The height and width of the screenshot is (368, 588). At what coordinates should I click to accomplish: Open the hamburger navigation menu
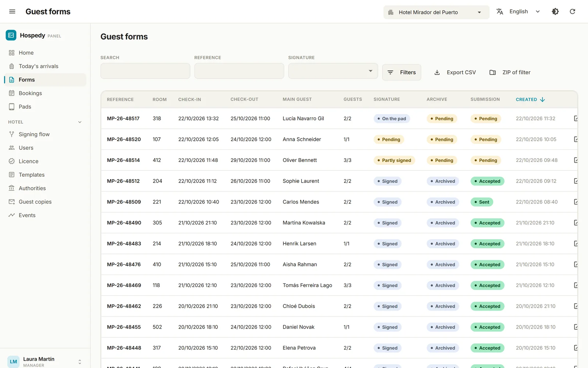pyautogui.click(x=12, y=11)
